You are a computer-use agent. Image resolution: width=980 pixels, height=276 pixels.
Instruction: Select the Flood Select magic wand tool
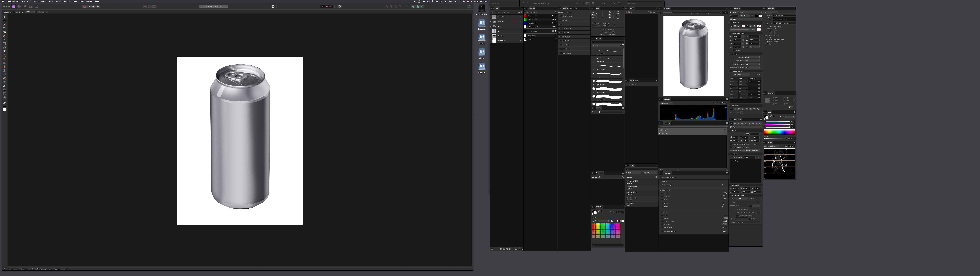(x=5, y=40)
